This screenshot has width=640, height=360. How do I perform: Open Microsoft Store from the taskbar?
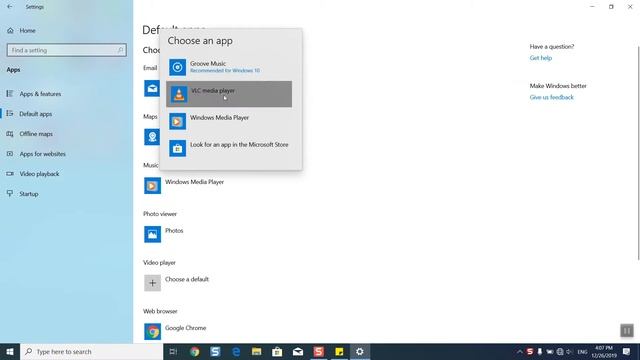(277, 351)
